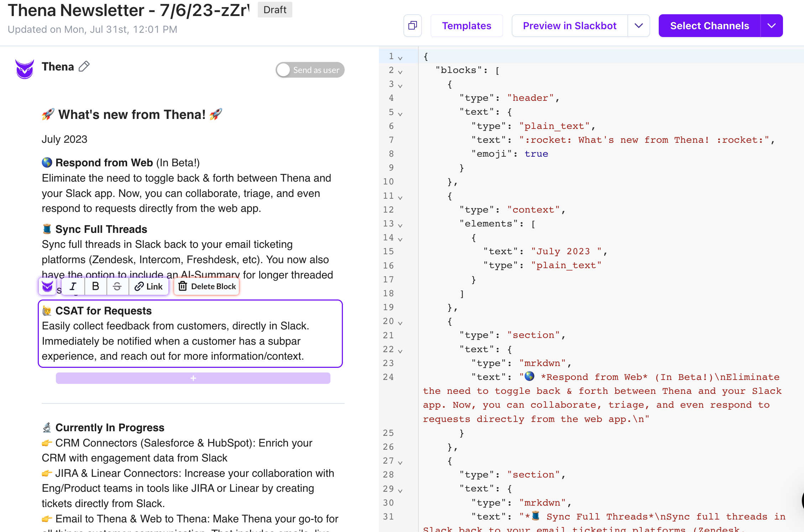Open Select Channels dropdown arrow
Viewport: 804px width, 532px height.
771,26
